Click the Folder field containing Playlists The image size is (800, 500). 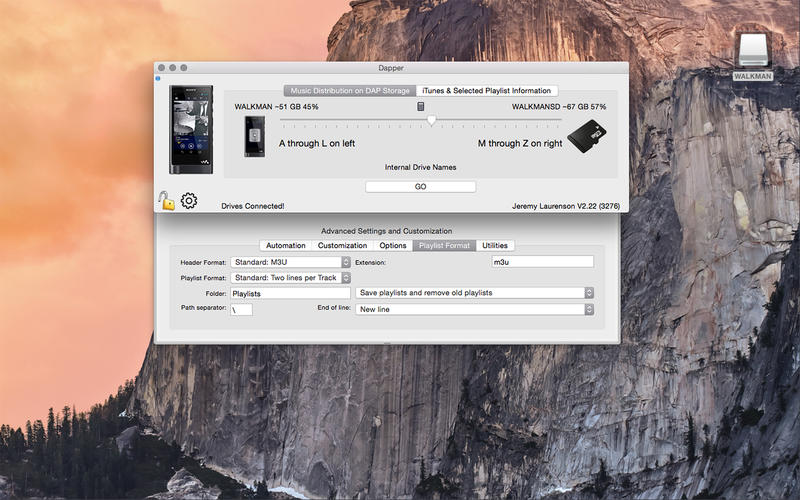(x=290, y=293)
